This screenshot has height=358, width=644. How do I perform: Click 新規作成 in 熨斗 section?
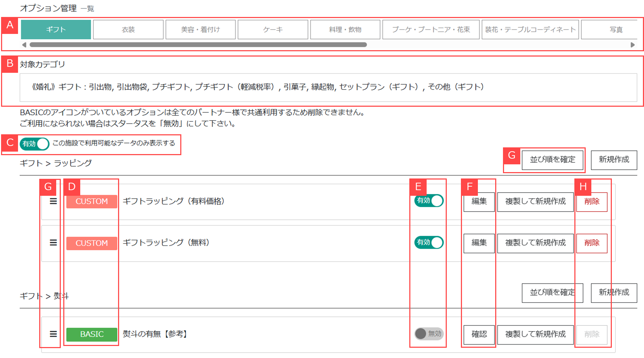[614, 293]
